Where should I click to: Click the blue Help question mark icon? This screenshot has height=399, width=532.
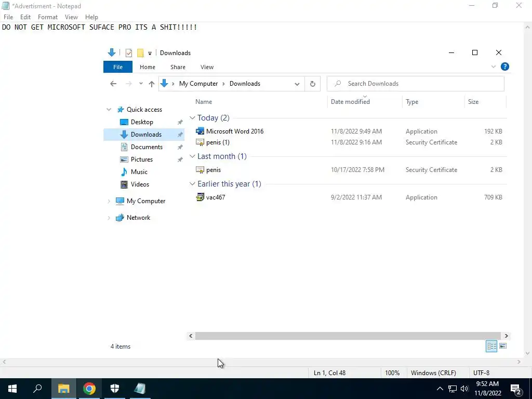click(505, 66)
